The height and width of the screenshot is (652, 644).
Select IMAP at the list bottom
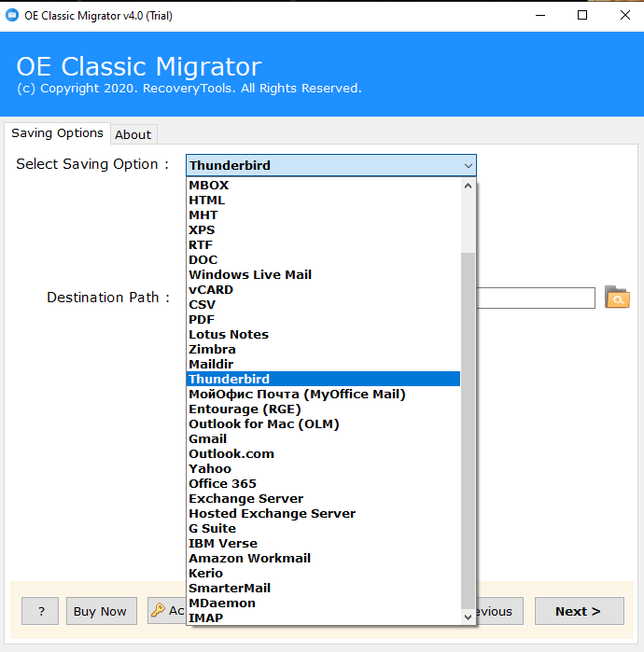point(324,617)
